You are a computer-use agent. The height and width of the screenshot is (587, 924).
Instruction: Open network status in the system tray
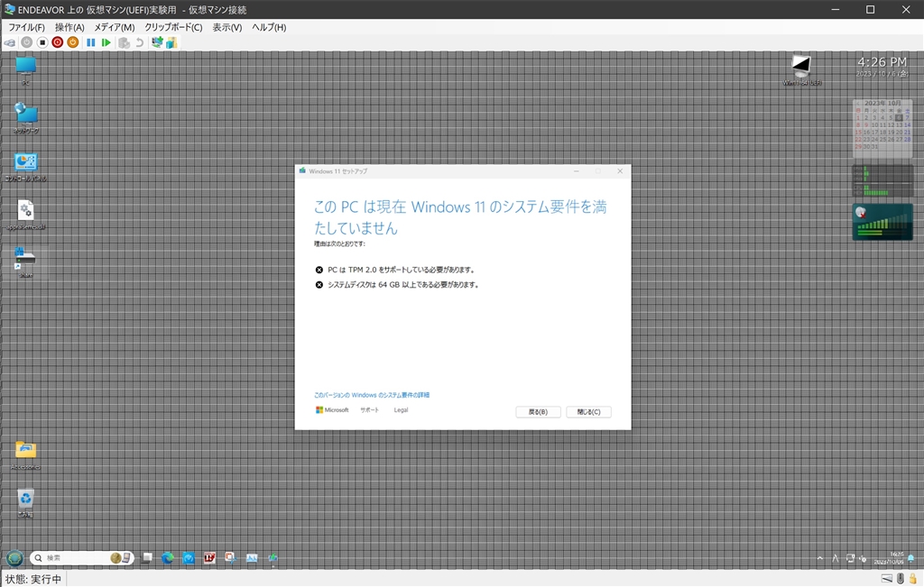850,558
